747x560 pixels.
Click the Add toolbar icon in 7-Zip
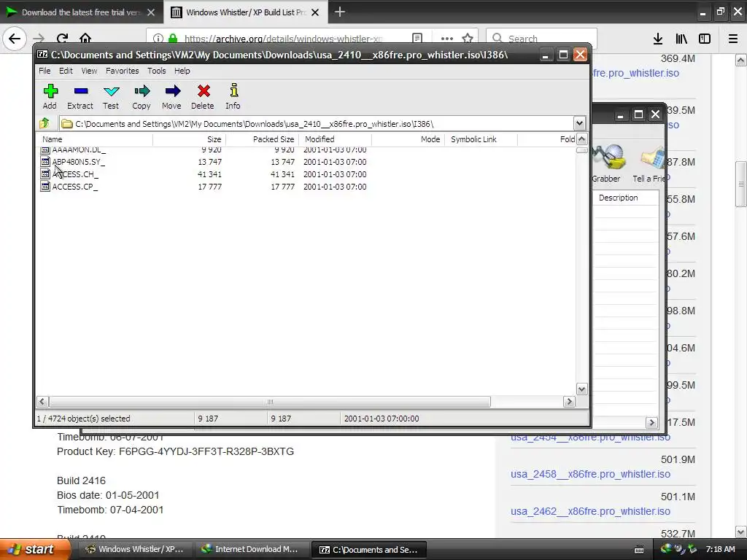(50, 97)
